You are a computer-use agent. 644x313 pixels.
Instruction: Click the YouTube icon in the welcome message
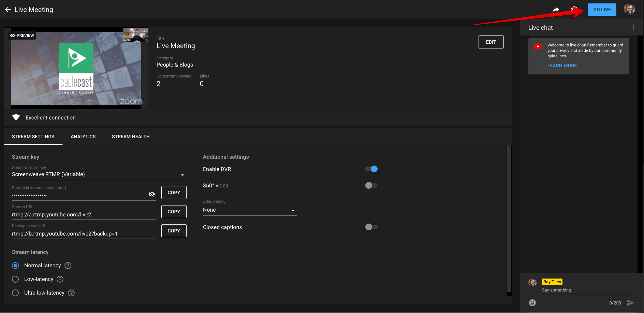[x=538, y=46]
